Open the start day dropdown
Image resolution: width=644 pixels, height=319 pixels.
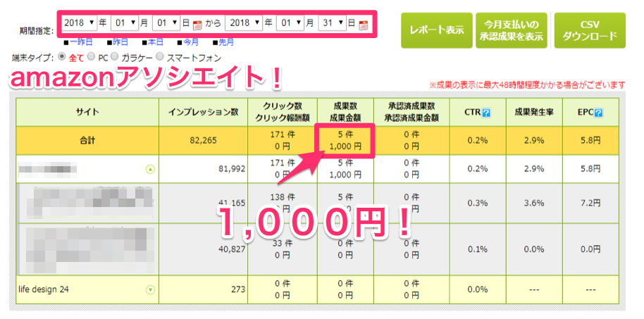tap(166, 23)
